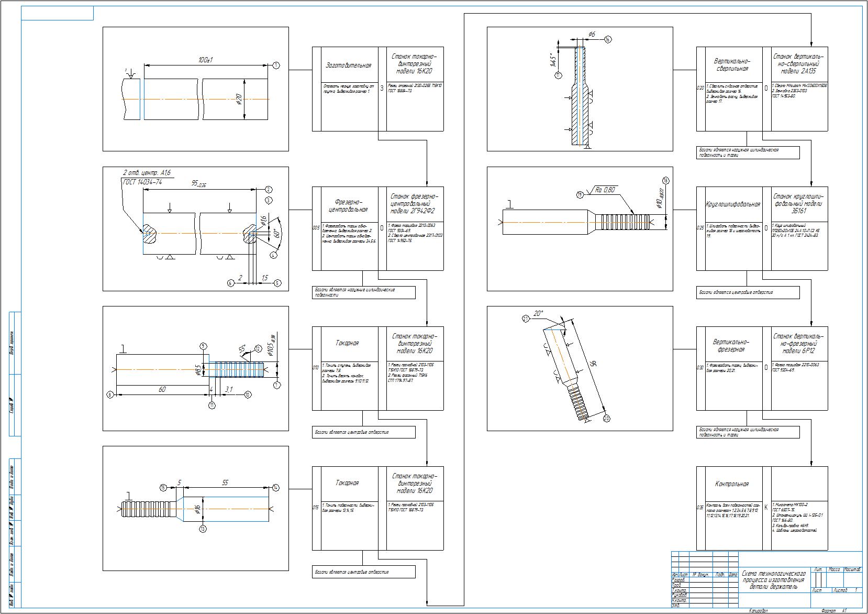Viewport: 868px width, 614px height.
Task: Select the 95 length dimension
Action: (198, 184)
